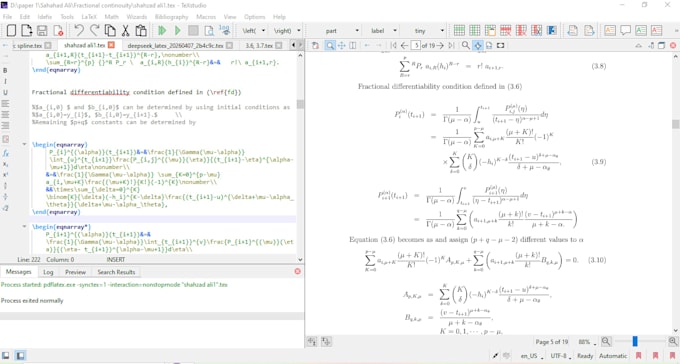The width and height of the screenshot is (680, 364).
Task: Open PDF viewer in separate window icon
Action: (x=661, y=45)
